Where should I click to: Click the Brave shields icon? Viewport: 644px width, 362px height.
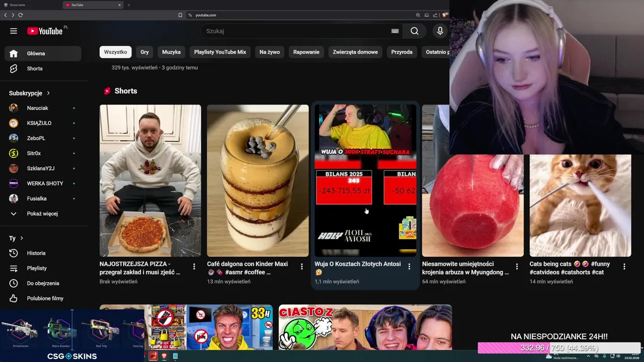pos(445,15)
